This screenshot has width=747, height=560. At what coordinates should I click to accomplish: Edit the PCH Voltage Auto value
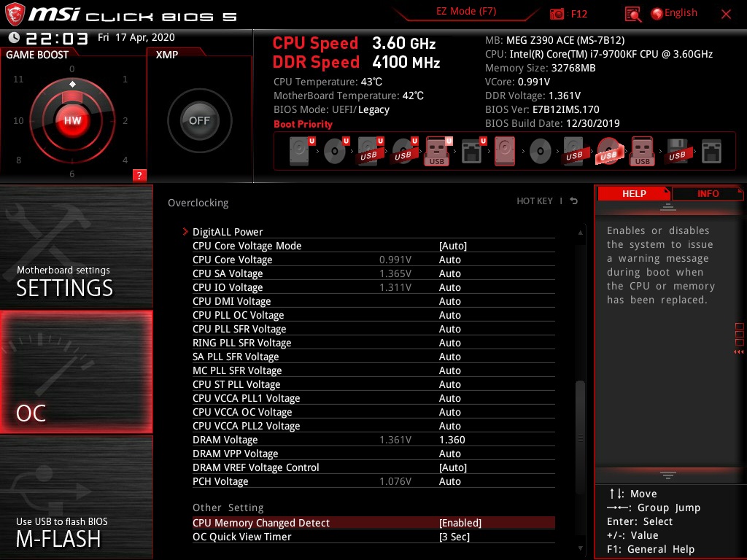click(x=449, y=481)
